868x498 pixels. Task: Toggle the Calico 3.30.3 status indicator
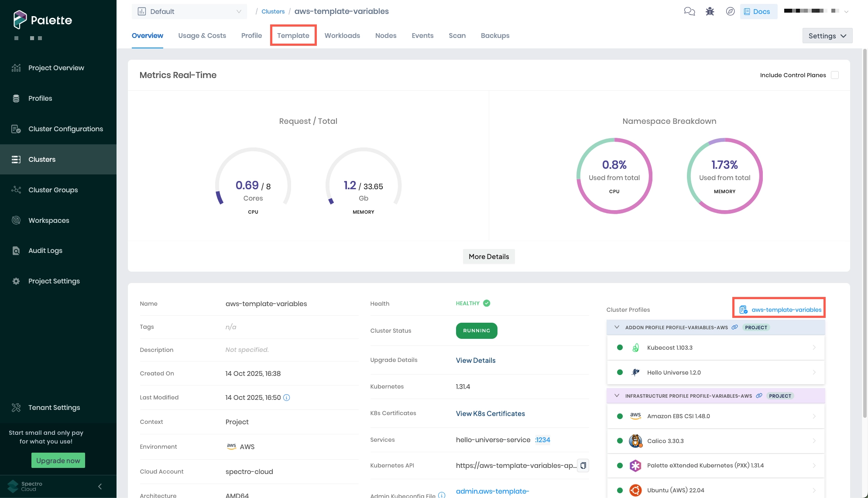[620, 441]
